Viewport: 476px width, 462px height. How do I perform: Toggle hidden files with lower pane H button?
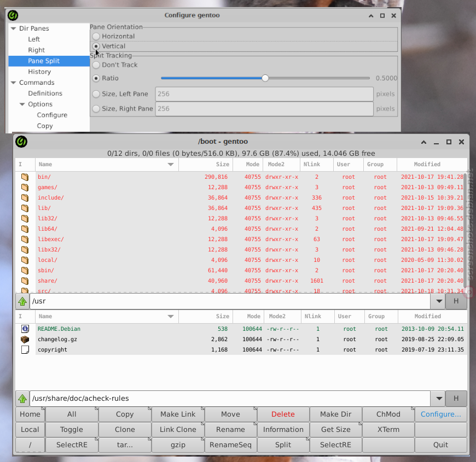[x=456, y=398]
